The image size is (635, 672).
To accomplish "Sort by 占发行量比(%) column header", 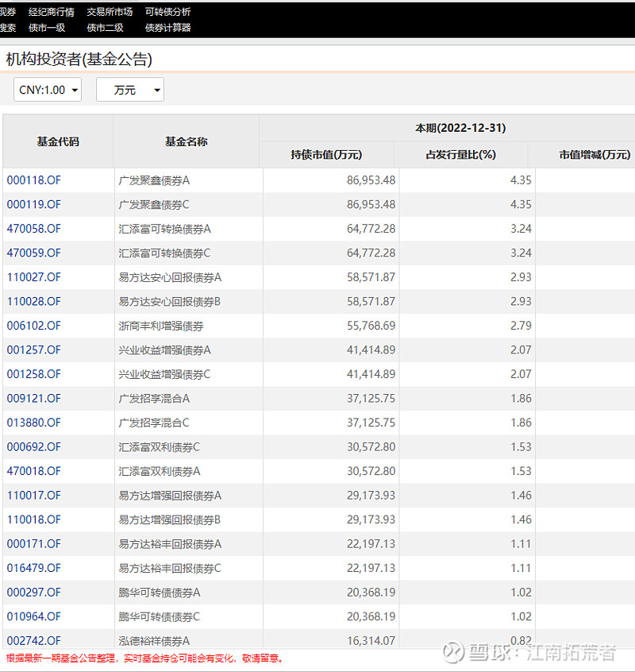I will 460,155.
